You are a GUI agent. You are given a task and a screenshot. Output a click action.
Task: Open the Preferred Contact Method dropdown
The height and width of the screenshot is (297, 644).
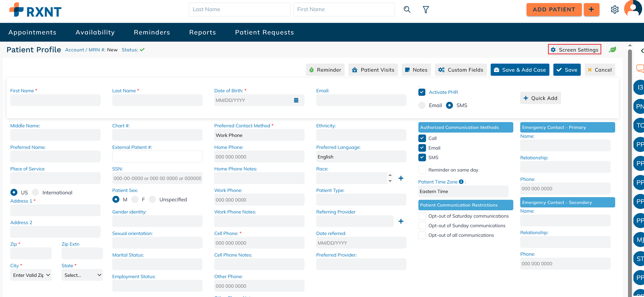tap(259, 135)
